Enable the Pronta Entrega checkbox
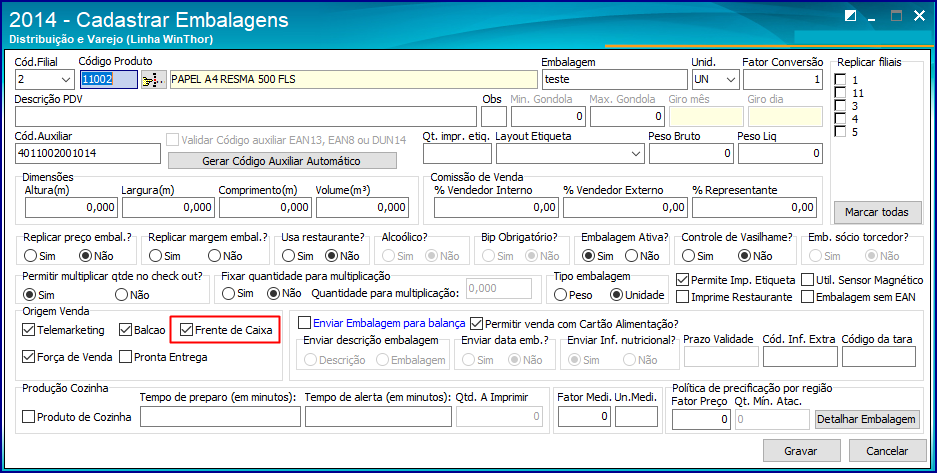Viewport: 937px width, 473px height. click(125, 357)
